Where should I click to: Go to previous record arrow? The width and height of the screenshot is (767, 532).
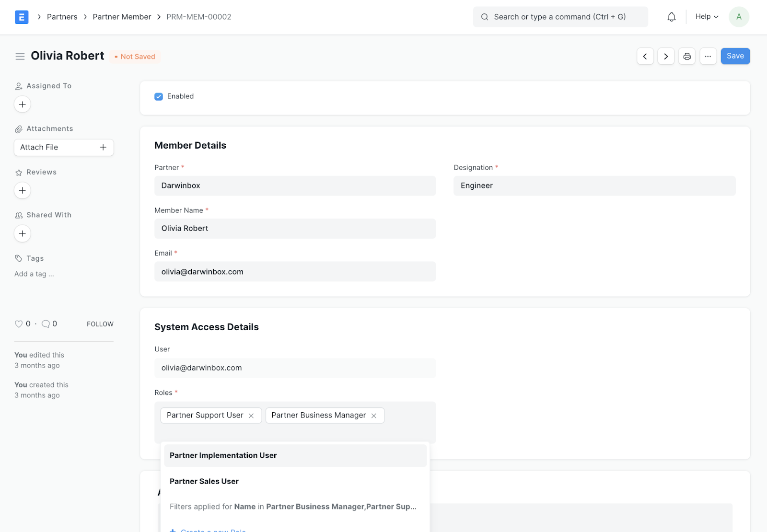pos(645,57)
